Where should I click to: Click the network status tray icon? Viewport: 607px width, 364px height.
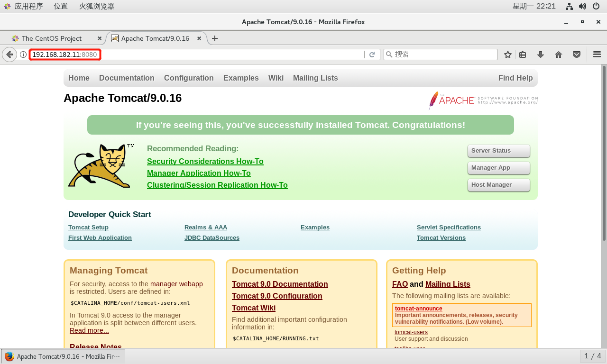point(570,6)
